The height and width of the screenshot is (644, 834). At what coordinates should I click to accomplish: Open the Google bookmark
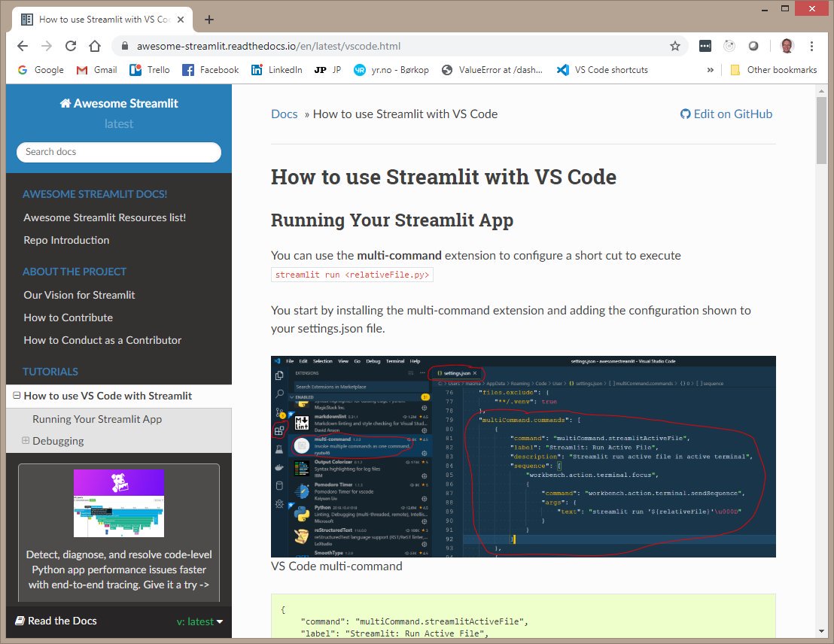click(41, 70)
